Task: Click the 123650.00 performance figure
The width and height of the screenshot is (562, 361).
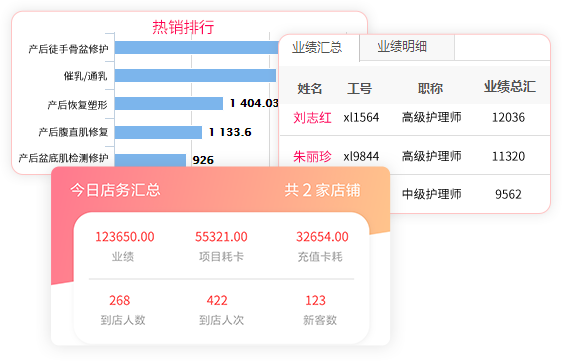Action: click(125, 237)
